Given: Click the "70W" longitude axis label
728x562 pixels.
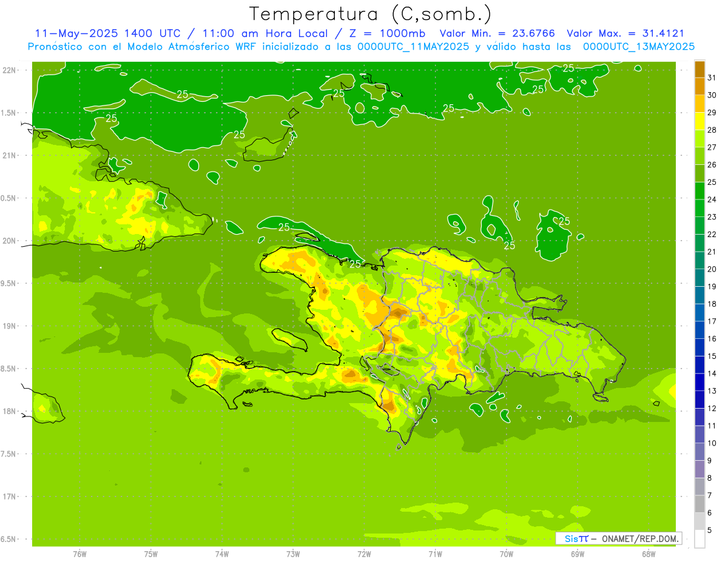Looking at the screenshot, I should coord(507,554).
